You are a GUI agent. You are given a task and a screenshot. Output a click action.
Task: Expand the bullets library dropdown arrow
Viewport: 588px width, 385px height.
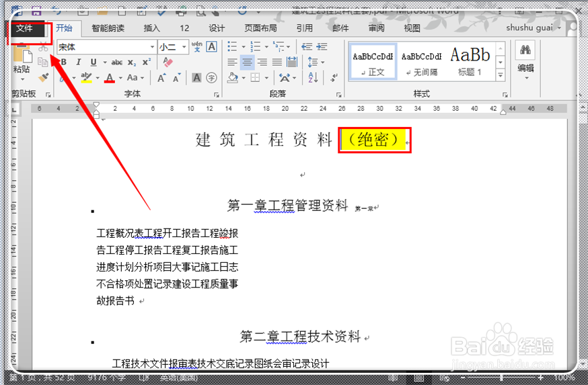tap(244, 47)
